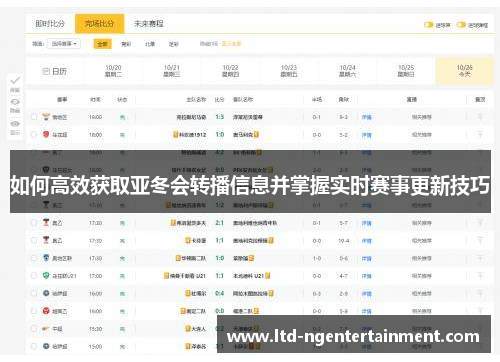500x362 pixels.
Task: Click the green shield badge in 17:00 U21 row
Action: [x=46, y=275]
